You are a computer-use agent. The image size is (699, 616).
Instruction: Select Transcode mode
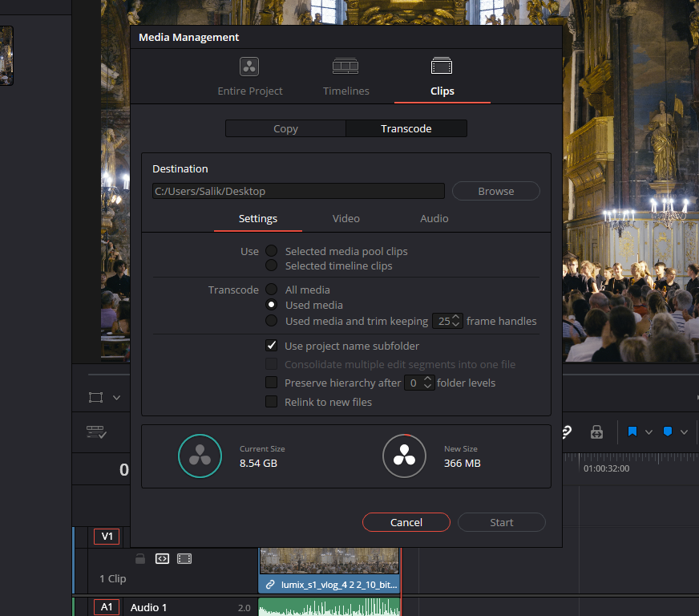click(406, 128)
